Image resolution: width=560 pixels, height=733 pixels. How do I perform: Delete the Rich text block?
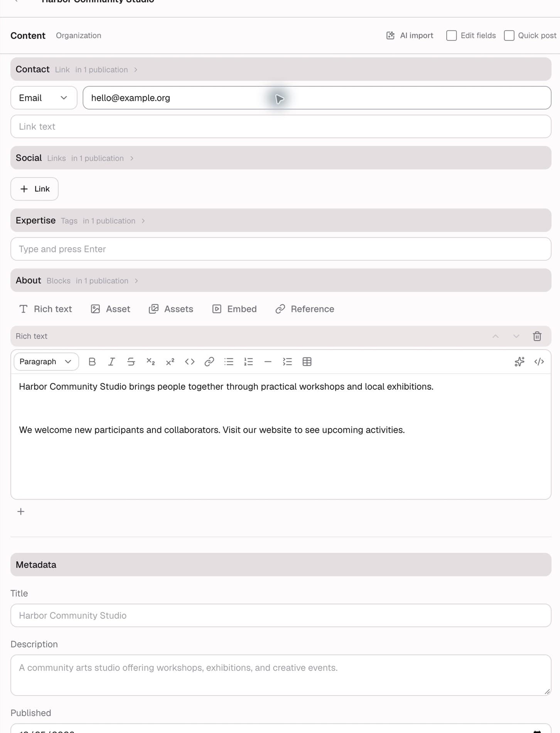pyautogui.click(x=537, y=336)
